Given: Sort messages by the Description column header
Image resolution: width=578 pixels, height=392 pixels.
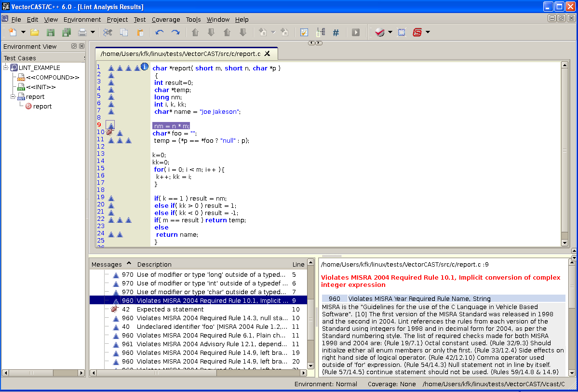Looking at the screenshot, I should coord(154,264).
